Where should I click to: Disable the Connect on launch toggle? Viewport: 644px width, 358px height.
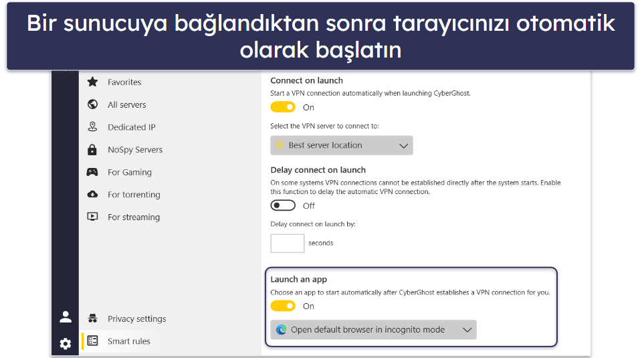pos(283,107)
